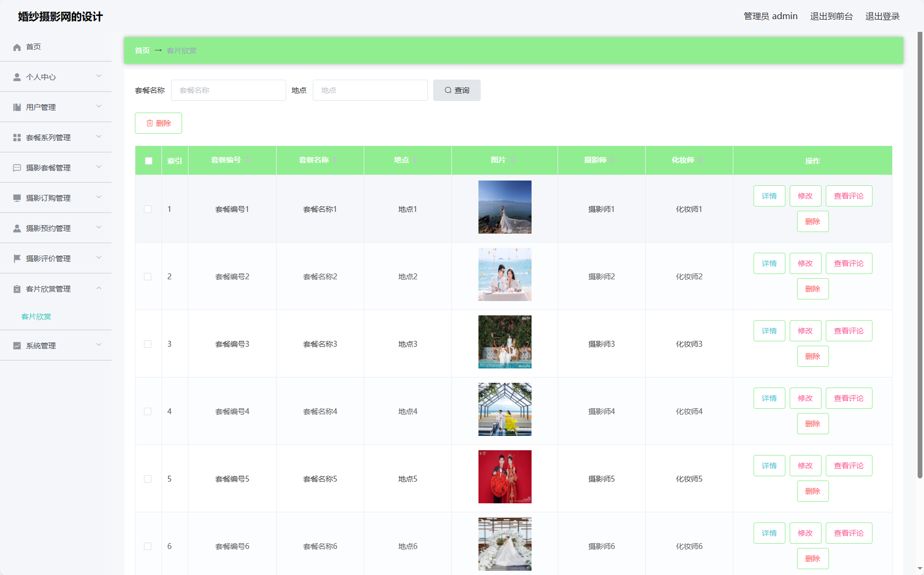Select the chat icon next to 摄影套餐管理
The height and width of the screenshot is (575, 924).
[16, 167]
